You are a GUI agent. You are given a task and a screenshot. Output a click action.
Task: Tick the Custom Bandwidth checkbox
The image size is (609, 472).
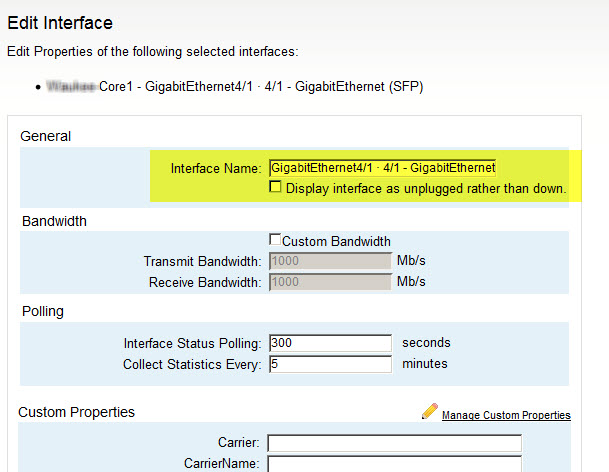click(275, 241)
